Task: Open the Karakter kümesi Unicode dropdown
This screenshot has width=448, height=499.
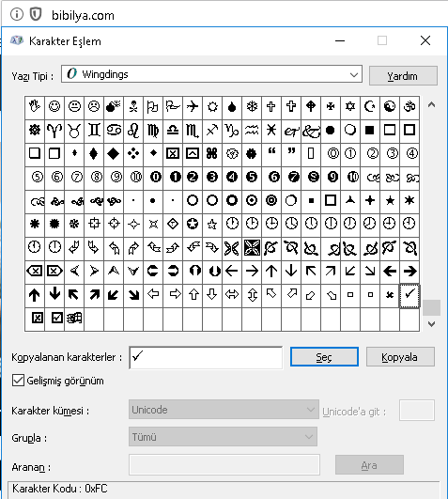Action: (224, 410)
